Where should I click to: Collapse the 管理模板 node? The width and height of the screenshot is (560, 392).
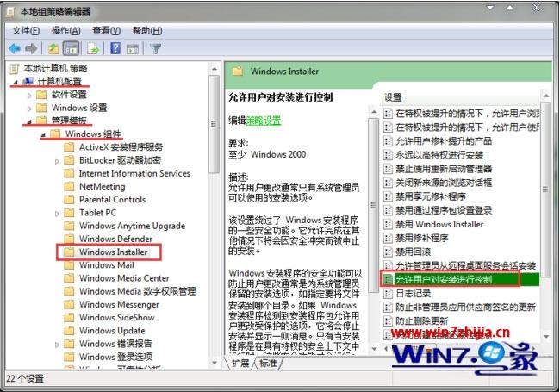29,121
